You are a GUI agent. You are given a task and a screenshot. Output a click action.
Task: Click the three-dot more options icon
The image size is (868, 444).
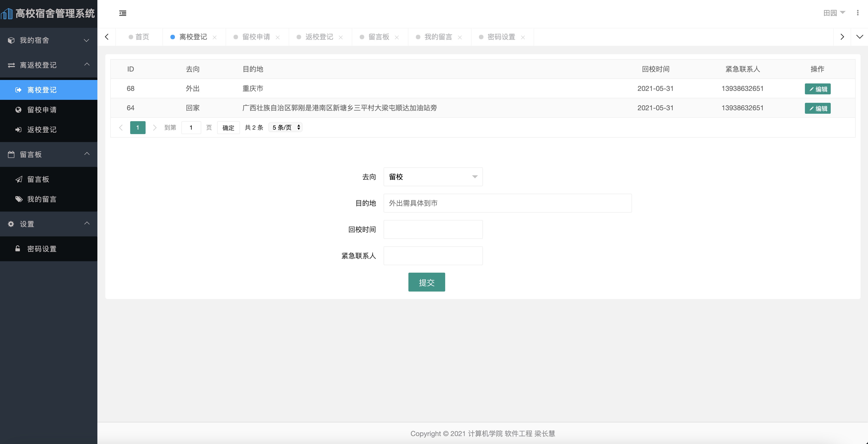[x=857, y=13]
